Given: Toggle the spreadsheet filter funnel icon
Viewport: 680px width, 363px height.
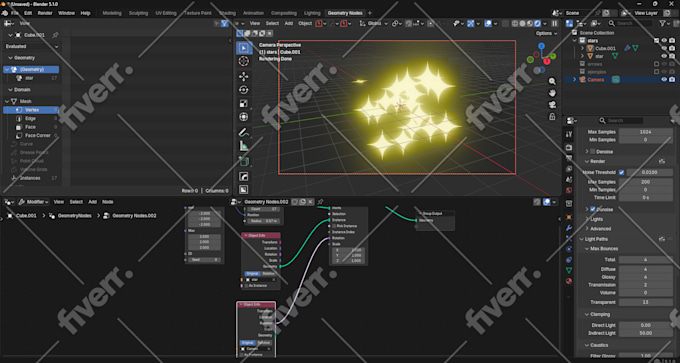Looking at the screenshot, I should click(x=224, y=23).
